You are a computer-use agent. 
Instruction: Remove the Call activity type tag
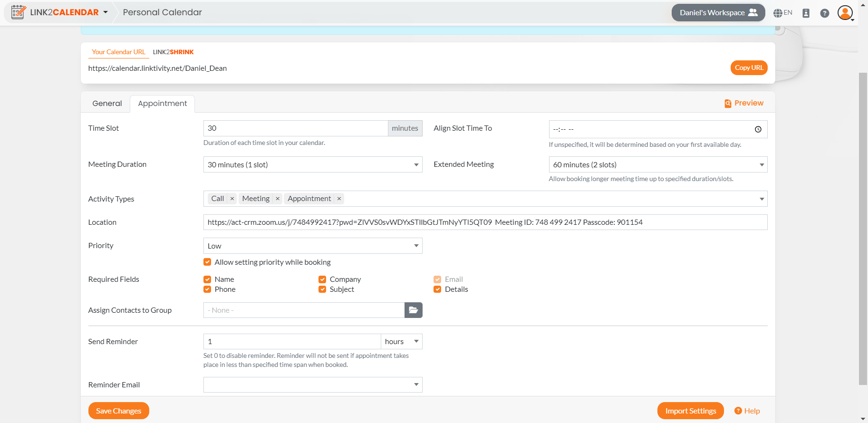(x=232, y=199)
